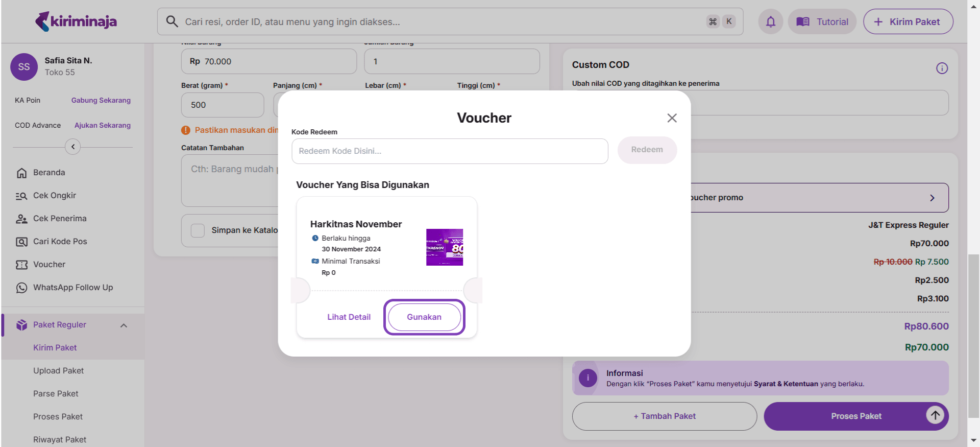980x447 pixels.
Task: Click Gunakan to apply the voucher
Action: pyautogui.click(x=424, y=317)
